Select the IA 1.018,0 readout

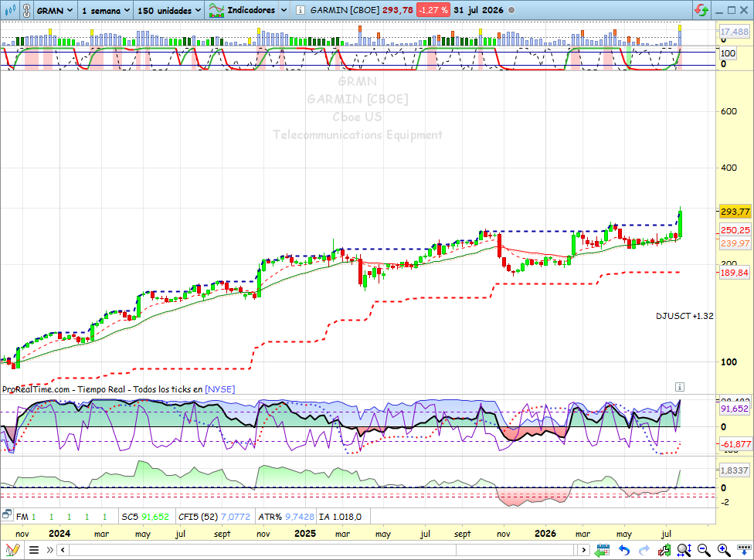pos(341,517)
